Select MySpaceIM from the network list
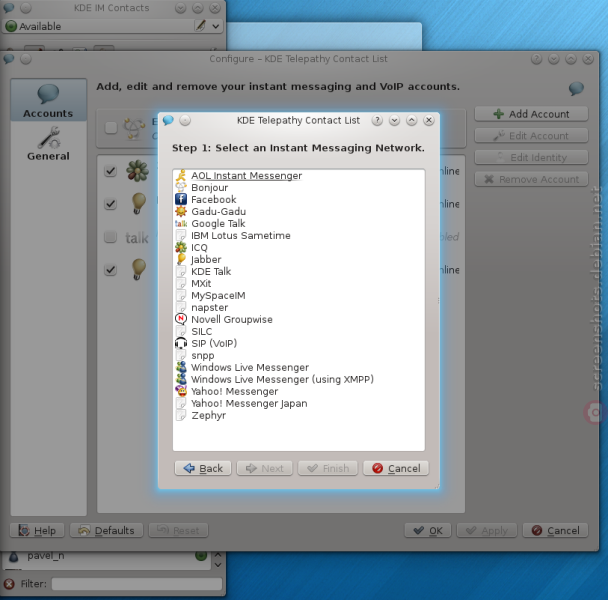Screen dimensions: 608x600 click(x=299, y=295)
